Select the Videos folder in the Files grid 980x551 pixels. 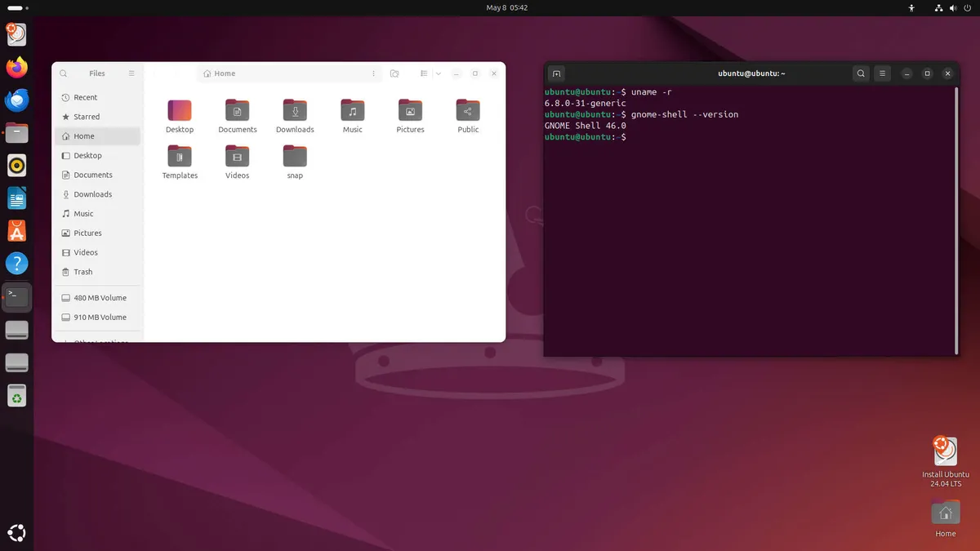pyautogui.click(x=238, y=162)
